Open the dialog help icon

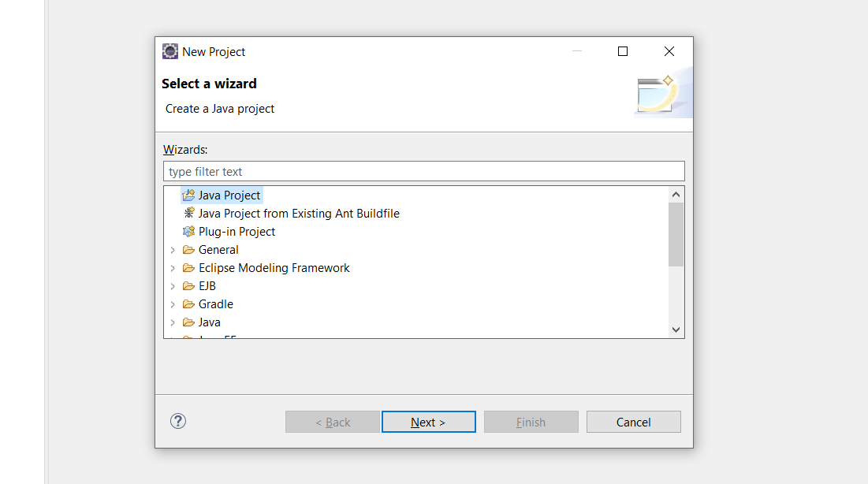177,422
